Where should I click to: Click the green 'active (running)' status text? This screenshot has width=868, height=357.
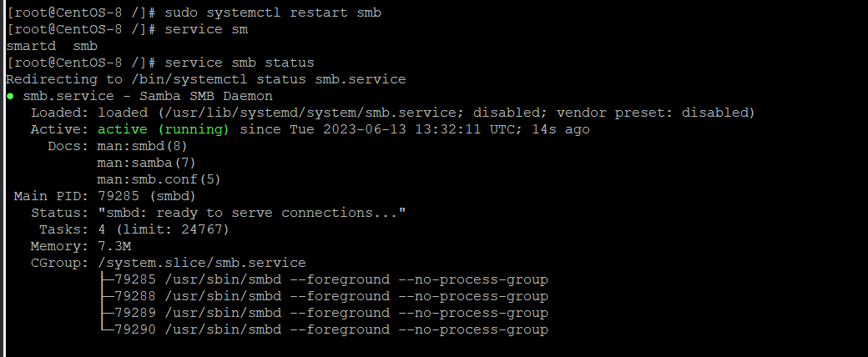click(164, 129)
